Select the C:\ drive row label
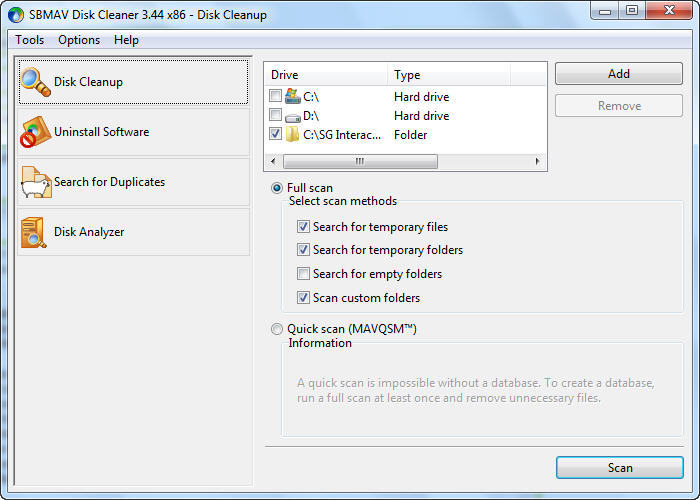 [311, 97]
